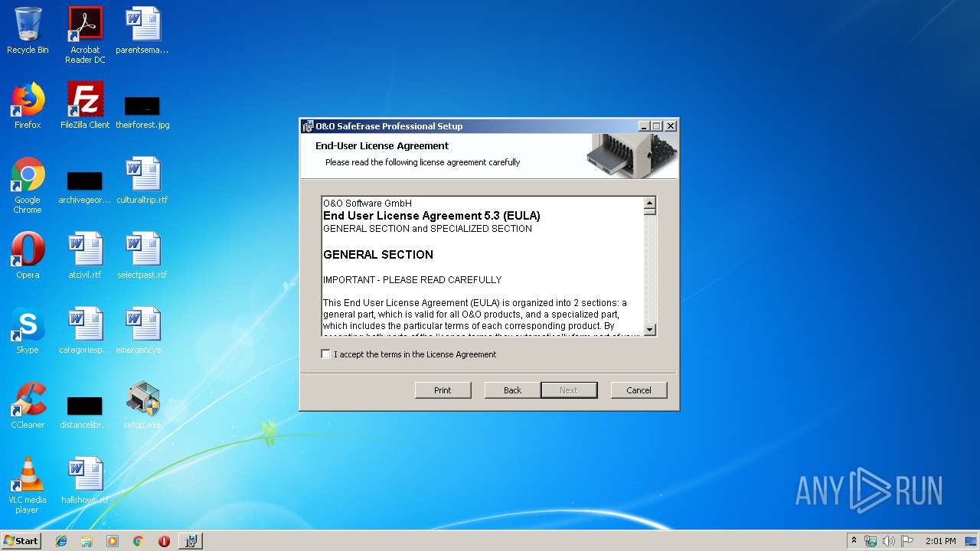
Task: Launch the Opera desktop shortcut
Action: point(28,256)
